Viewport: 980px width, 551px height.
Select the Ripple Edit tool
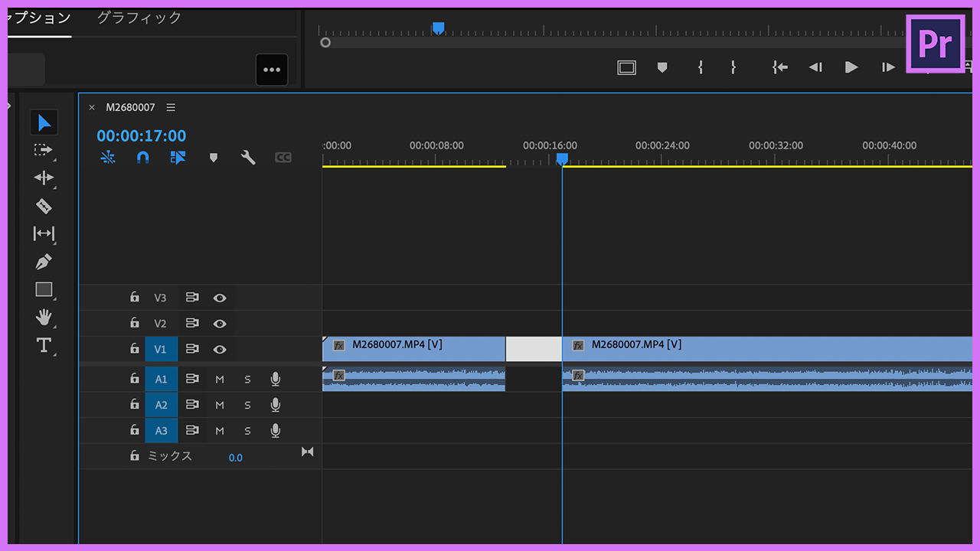tap(44, 178)
